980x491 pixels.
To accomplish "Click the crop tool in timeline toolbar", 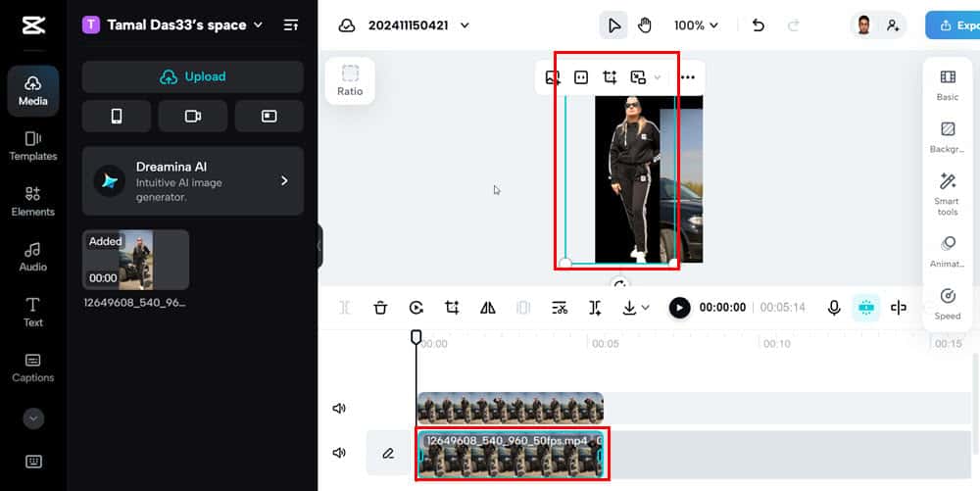I will (x=452, y=308).
